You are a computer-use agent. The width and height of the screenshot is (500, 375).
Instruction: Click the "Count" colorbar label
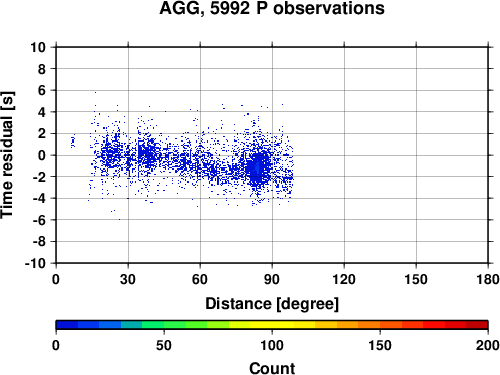click(272, 368)
